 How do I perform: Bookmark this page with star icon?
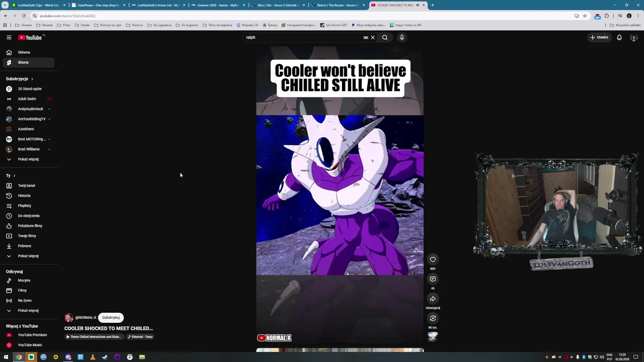click(585, 16)
